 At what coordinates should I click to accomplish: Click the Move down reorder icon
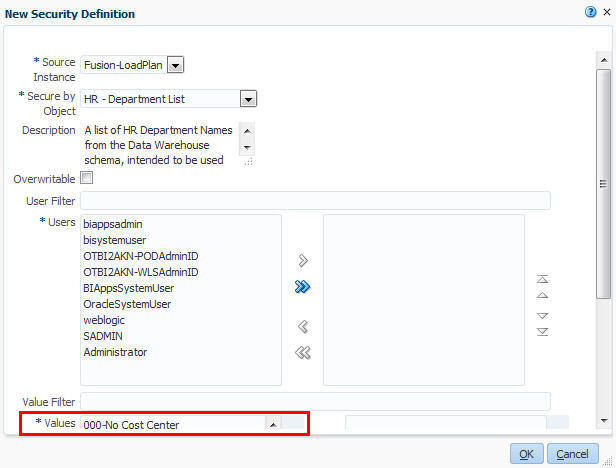(x=542, y=316)
